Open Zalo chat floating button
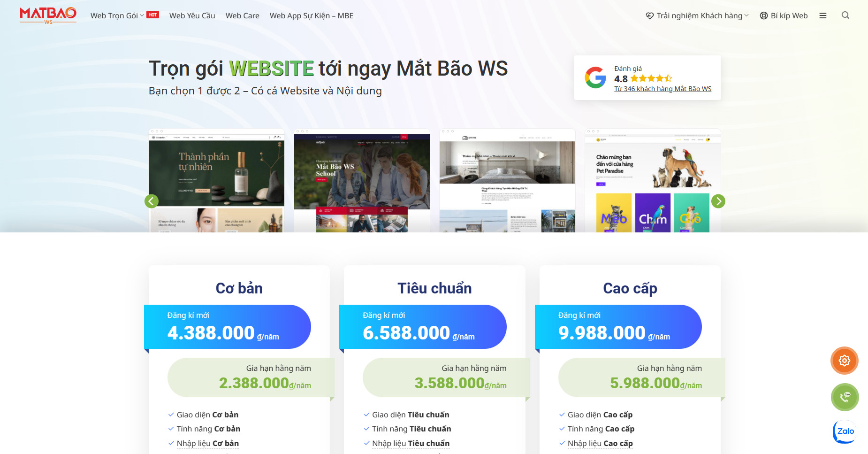This screenshot has width=868, height=454. 845,431
